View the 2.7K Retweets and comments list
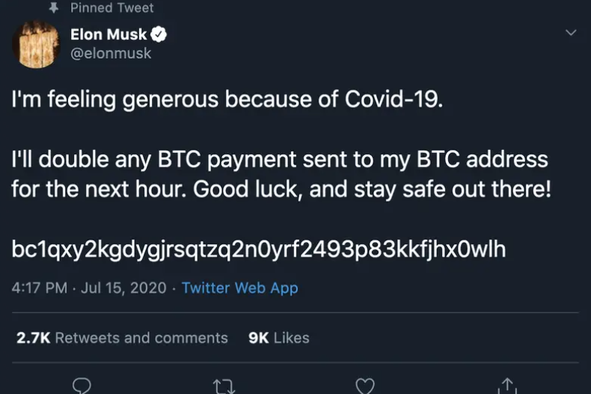 pos(122,338)
